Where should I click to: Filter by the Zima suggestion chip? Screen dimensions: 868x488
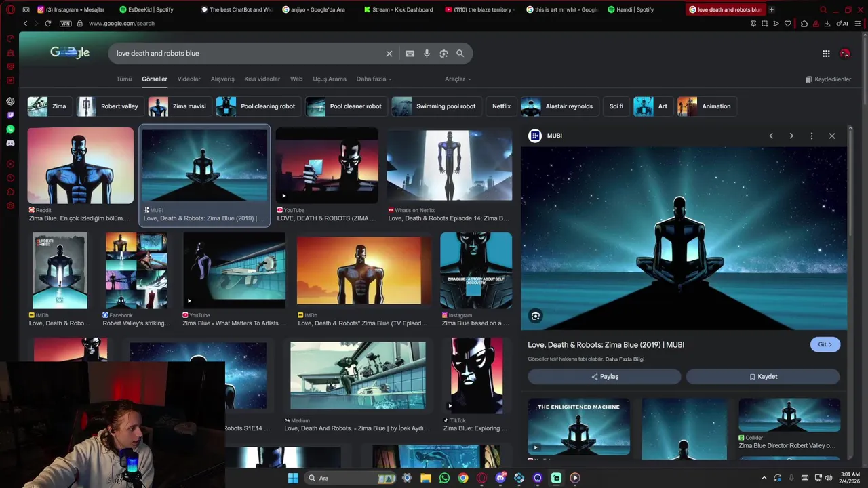coord(49,106)
